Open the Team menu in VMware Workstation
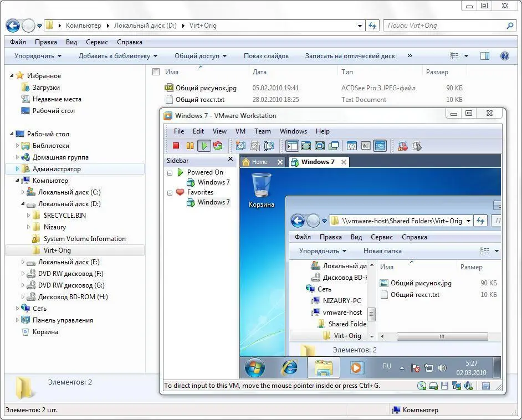 coord(262,131)
